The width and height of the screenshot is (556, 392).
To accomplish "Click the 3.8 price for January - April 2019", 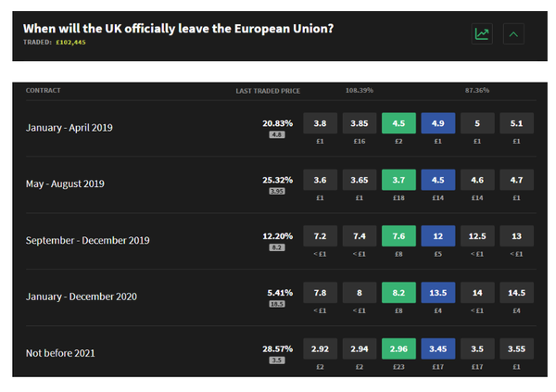I will (x=320, y=122).
